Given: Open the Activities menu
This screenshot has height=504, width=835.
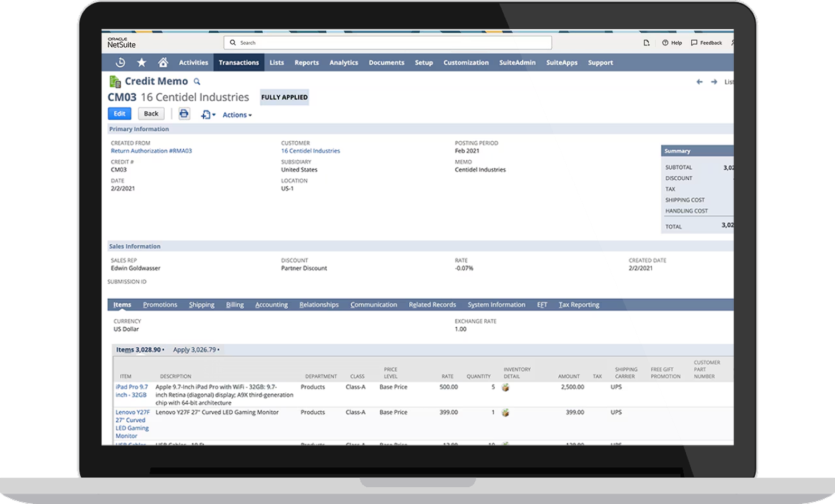Looking at the screenshot, I should (193, 63).
